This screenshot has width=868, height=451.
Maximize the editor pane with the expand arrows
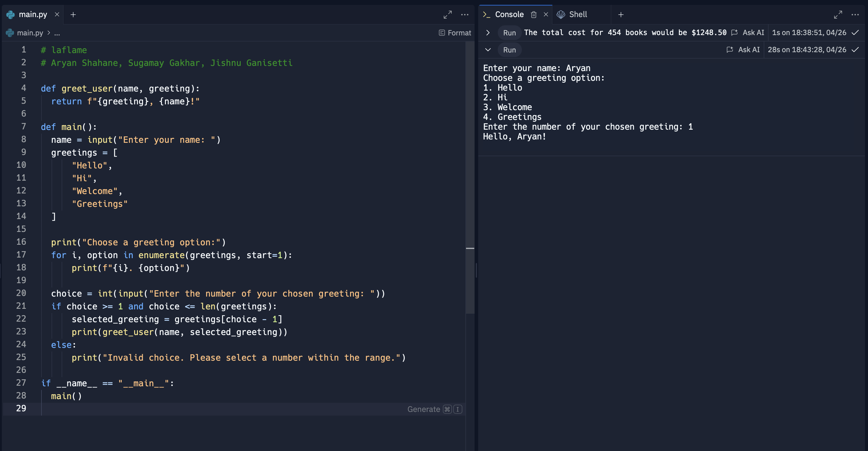[x=447, y=14]
